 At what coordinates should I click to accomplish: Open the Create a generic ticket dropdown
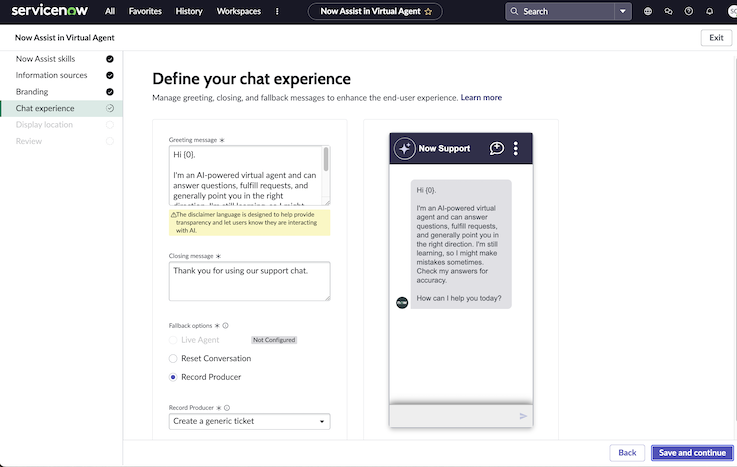point(249,421)
